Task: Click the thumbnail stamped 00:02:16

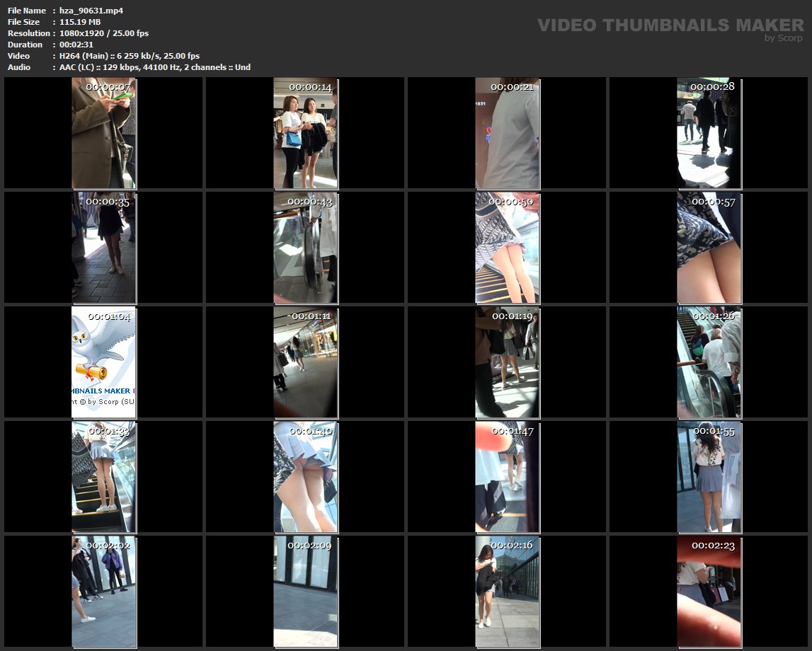Action: 508,591
